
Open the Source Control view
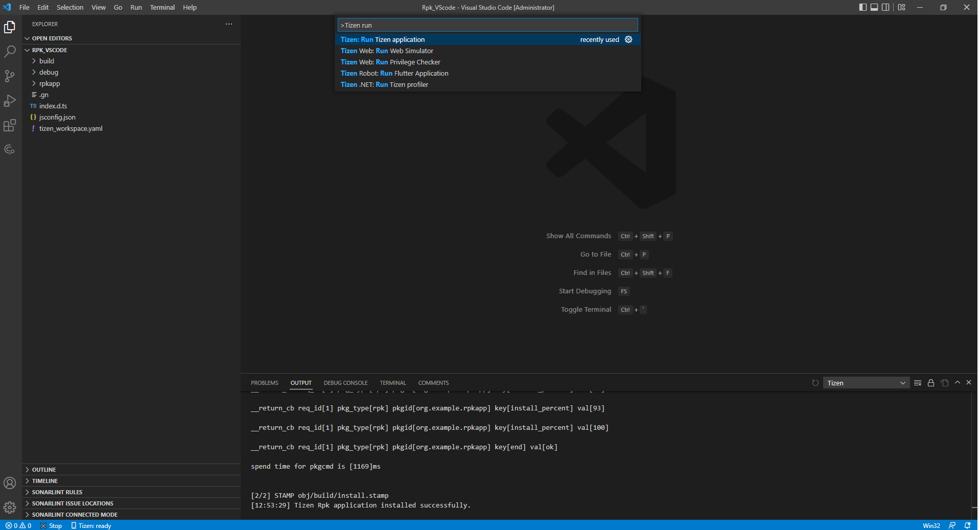[x=10, y=76]
